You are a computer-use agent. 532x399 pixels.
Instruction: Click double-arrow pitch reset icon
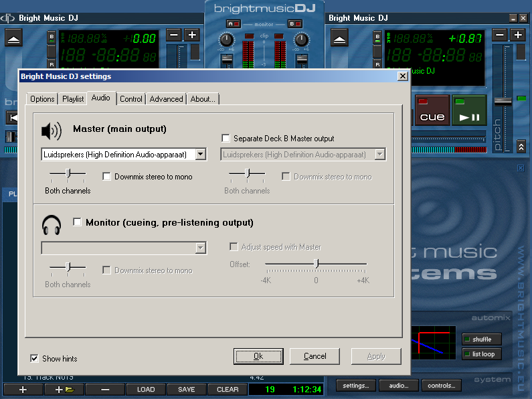click(521, 147)
